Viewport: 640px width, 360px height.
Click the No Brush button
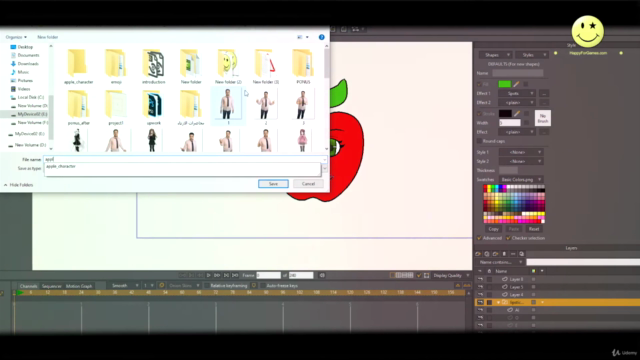coord(542,118)
